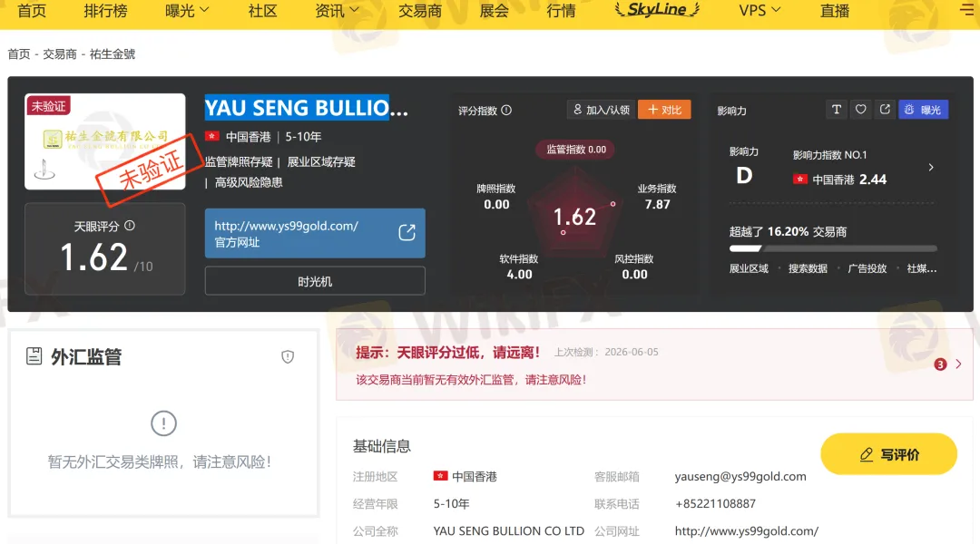The height and width of the screenshot is (544, 980).
Task: Click the 展业区域 label under influence bar
Action: [749, 268]
